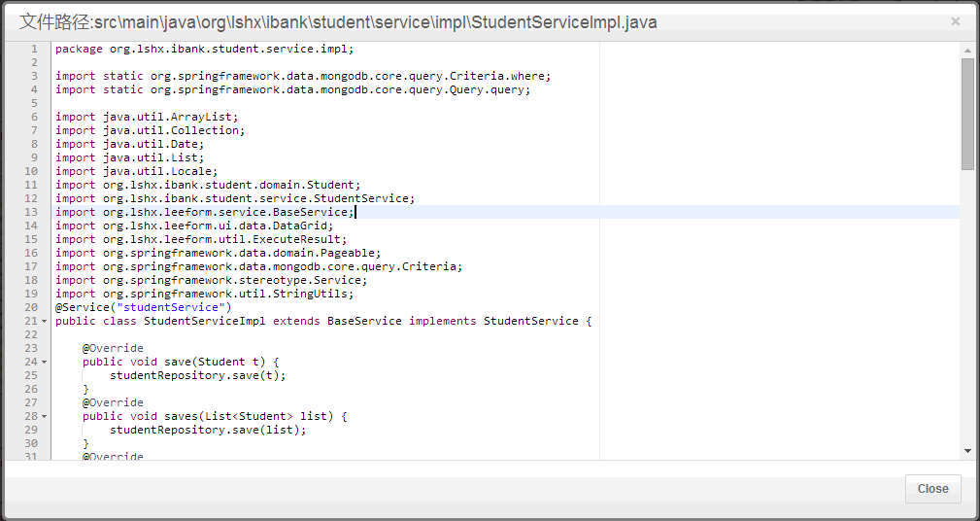Click the file path title text
This screenshot has height=521, width=980.
tap(338, 21)
